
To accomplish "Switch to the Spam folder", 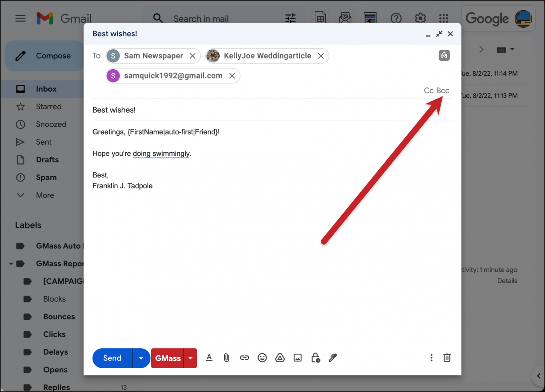I will [x=46, y=177].
